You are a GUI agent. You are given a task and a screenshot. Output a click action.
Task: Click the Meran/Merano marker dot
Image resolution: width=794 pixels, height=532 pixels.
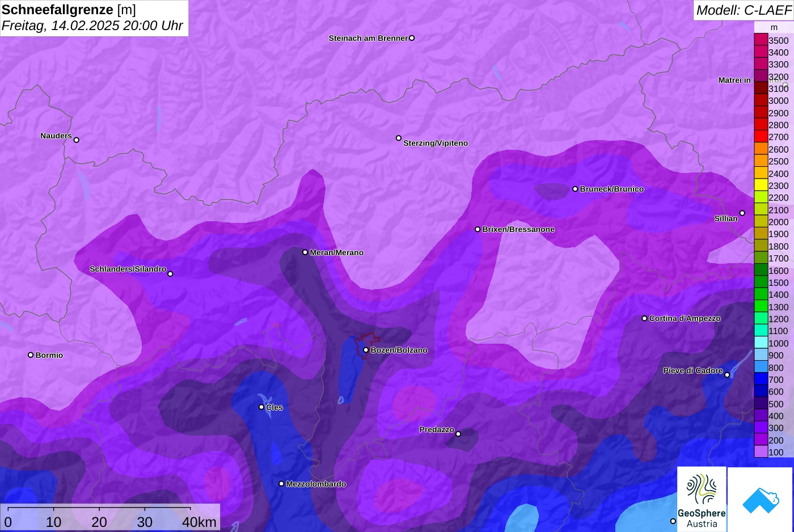[305, 252]
